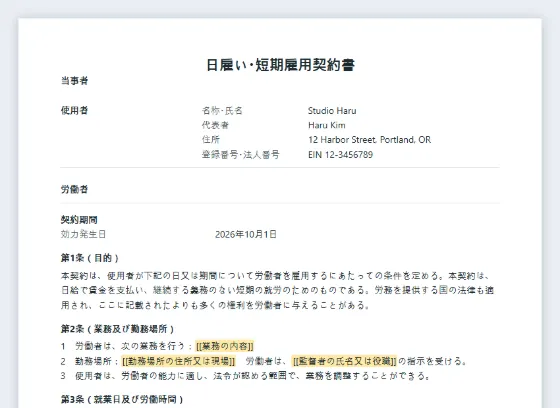Click the document title 日雇い・短期雇用契約書

(280, 65)
